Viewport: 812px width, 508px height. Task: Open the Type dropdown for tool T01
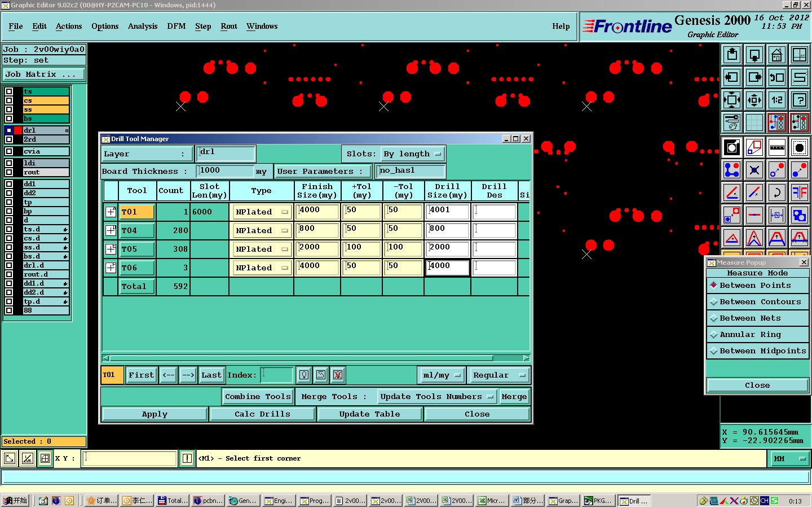(262, 212)
